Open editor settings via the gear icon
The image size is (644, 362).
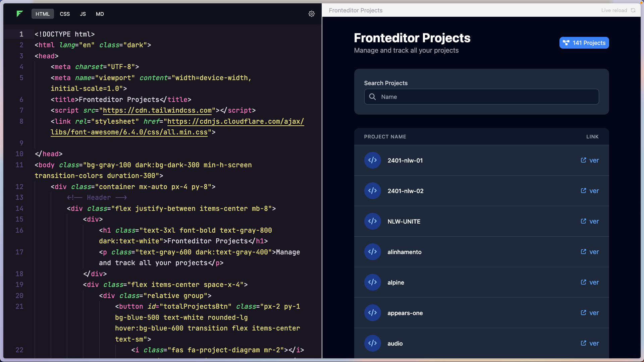(311, 14)
